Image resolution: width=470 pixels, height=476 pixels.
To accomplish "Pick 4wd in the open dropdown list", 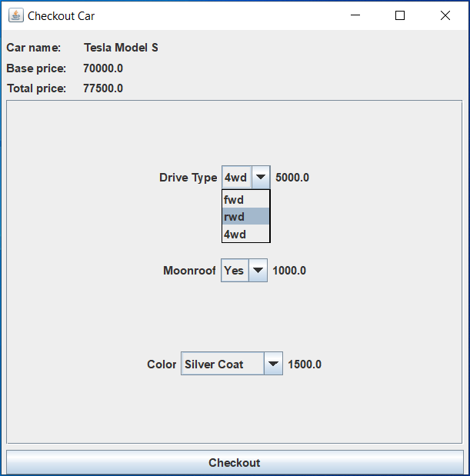I will coord(245,234).
